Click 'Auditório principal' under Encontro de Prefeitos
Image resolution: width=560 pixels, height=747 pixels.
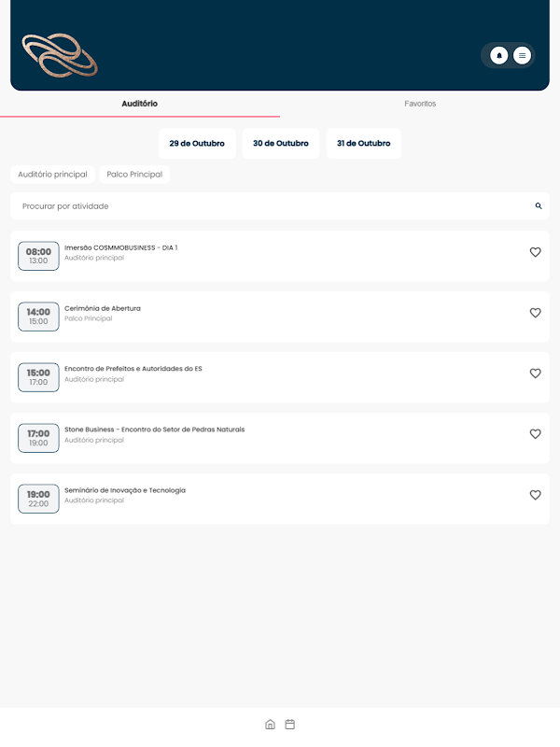click(94, 379)
